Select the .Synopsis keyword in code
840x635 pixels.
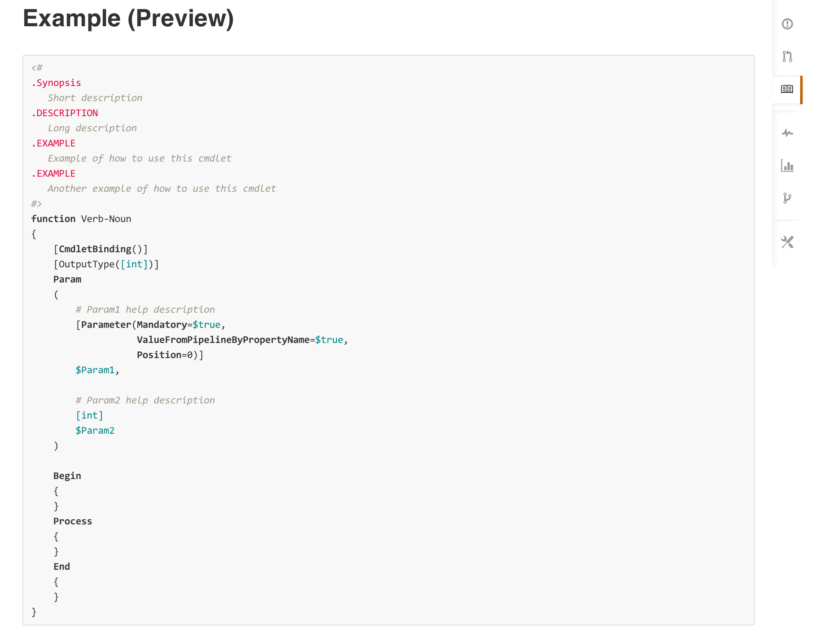(56, 82)
